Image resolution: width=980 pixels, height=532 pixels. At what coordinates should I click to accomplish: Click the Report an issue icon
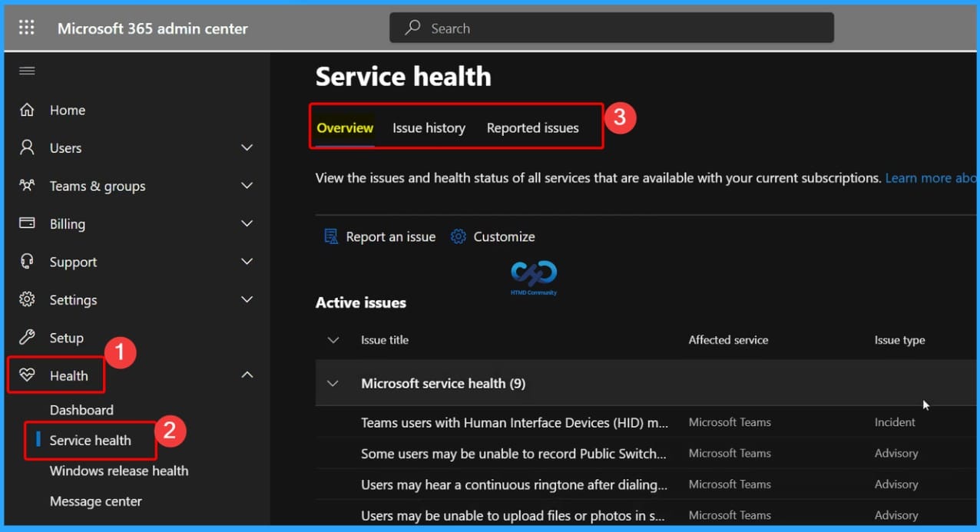(331, 236)
